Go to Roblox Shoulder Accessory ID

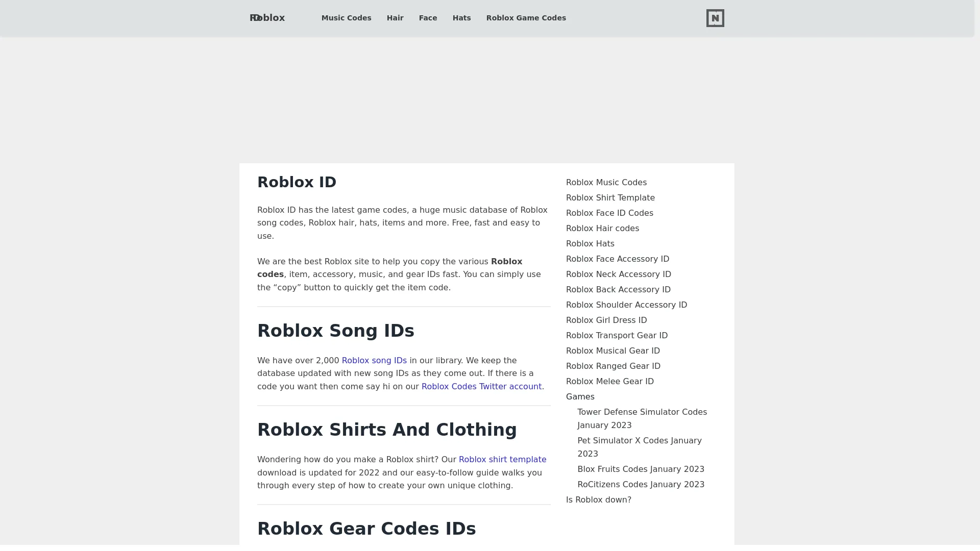pyautogui.click(x=626, y=305)
